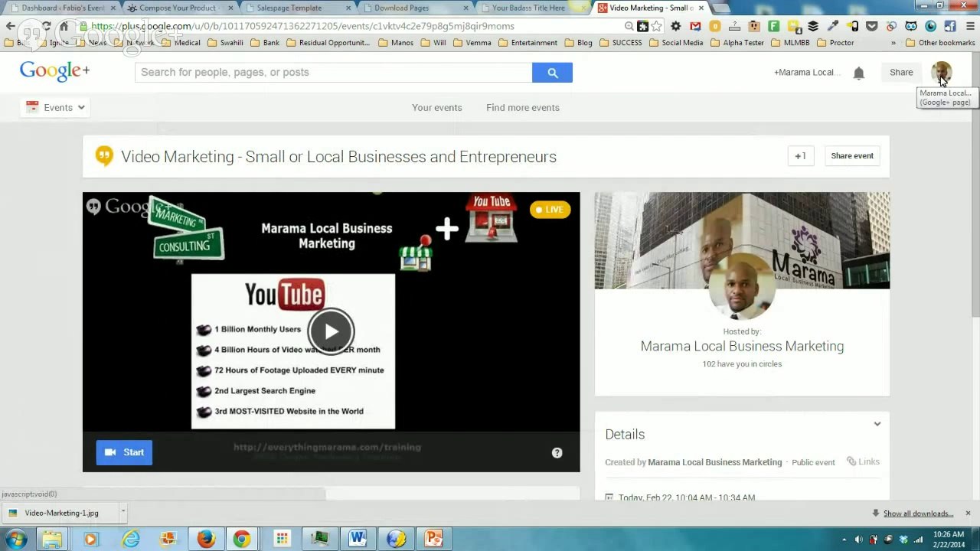Click the blue Start hangout button
The height and width of the screenshot is (551, 980).
[124, 452]
